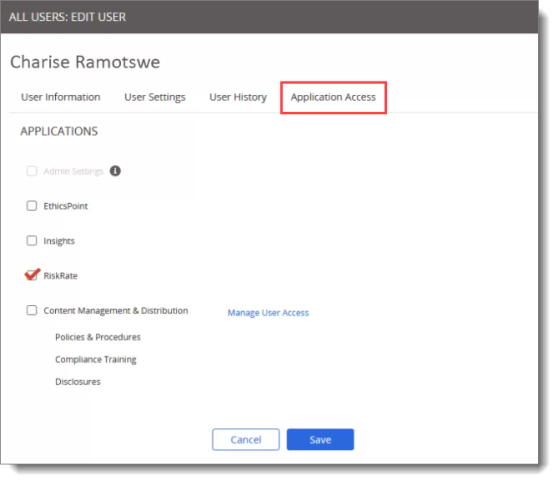Open the User Information tab
Viewport: 558px width, 483px height.
coord(60,97)
